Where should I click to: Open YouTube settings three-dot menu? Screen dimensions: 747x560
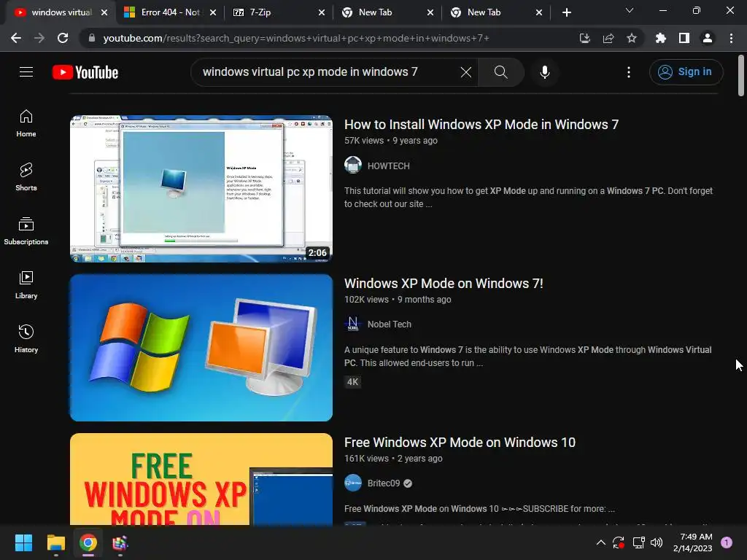click(628, 72)
